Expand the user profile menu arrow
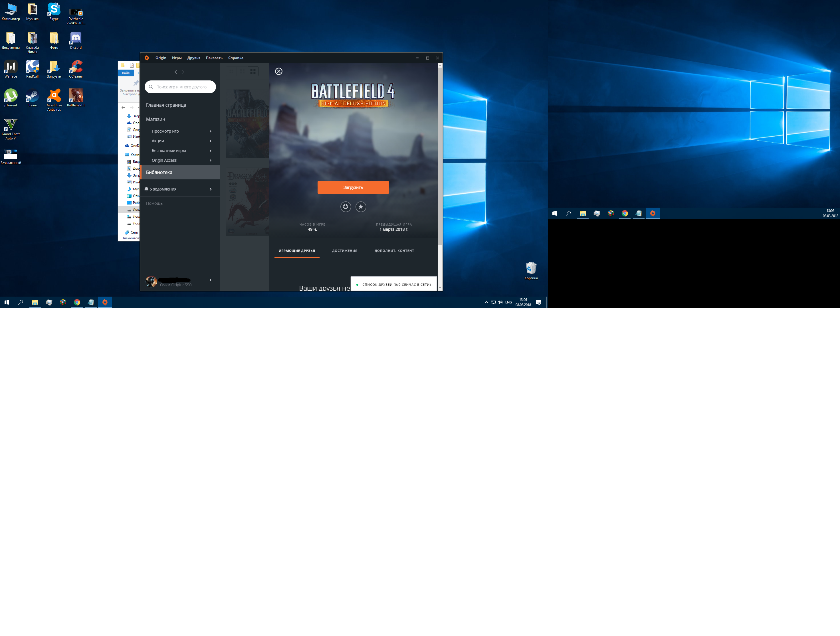Viewport: 840px width, 636px height. (210, 280)
